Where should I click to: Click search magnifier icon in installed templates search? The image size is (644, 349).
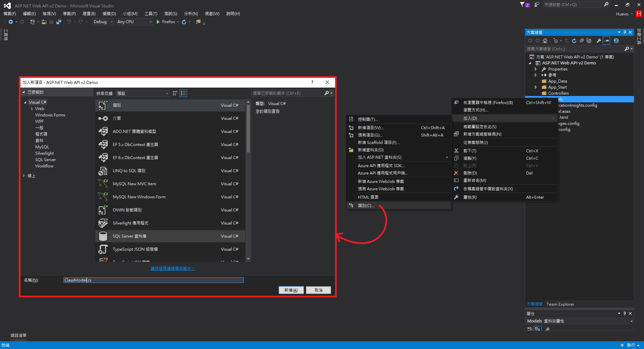click(326, 93)
